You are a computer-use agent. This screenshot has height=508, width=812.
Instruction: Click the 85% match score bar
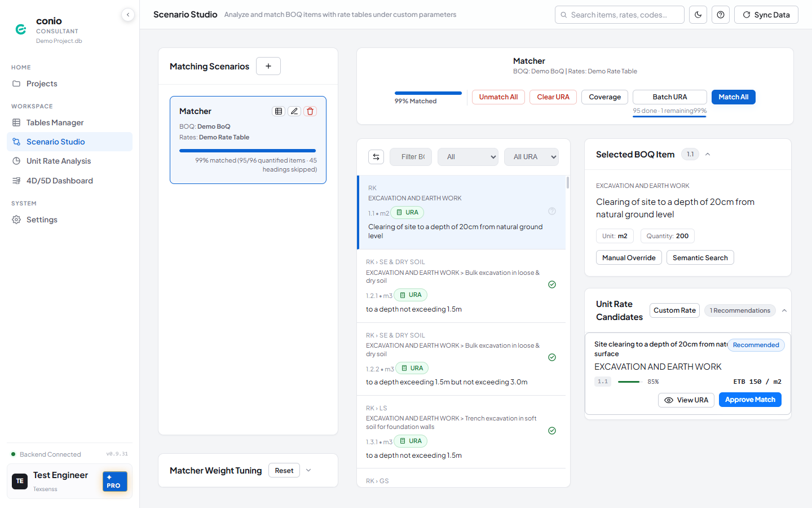(x=629, y=382)
